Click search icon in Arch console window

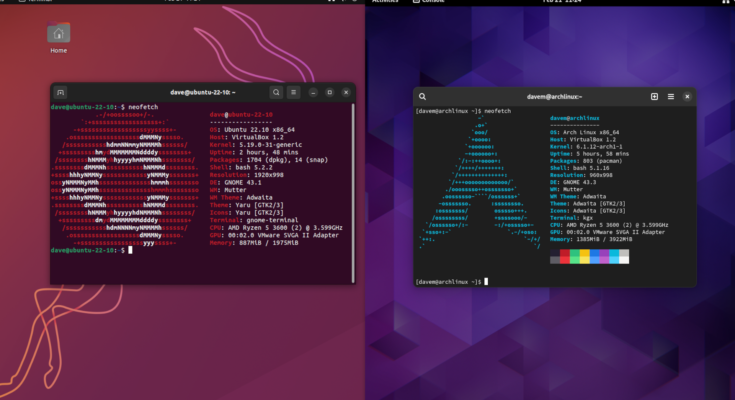click(x=424, y=97)
